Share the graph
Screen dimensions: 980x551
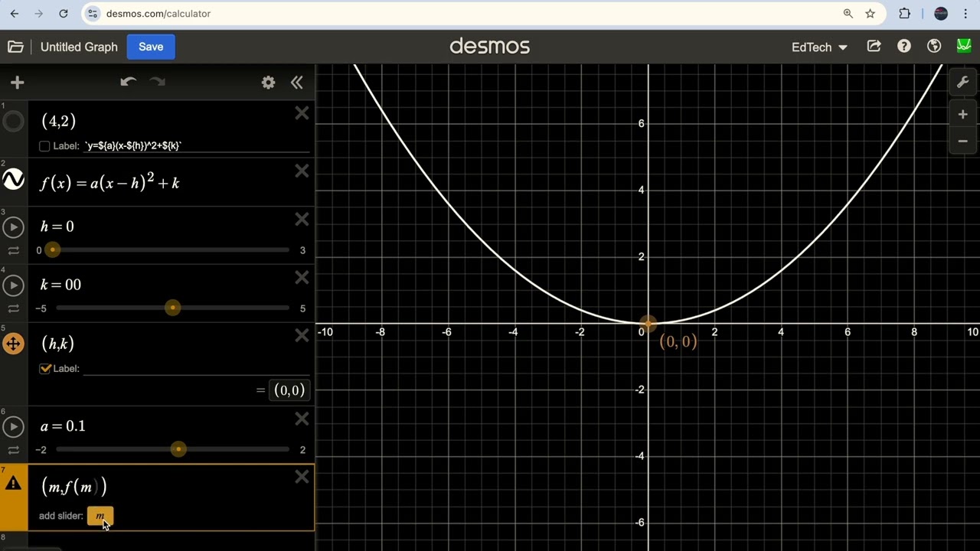(x=874, y=47)
